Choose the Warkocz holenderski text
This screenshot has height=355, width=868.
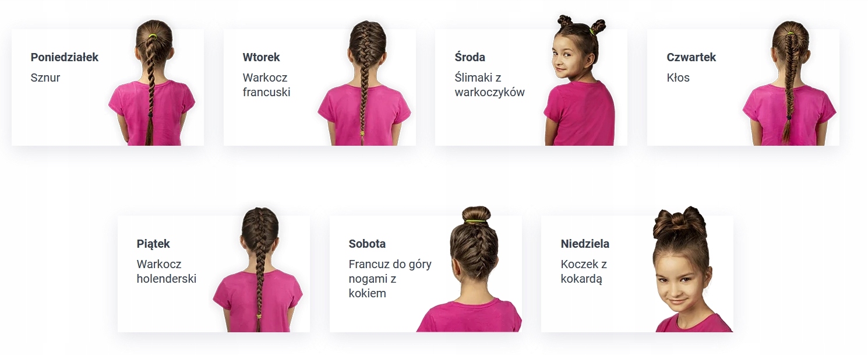(x=166, y=271)
